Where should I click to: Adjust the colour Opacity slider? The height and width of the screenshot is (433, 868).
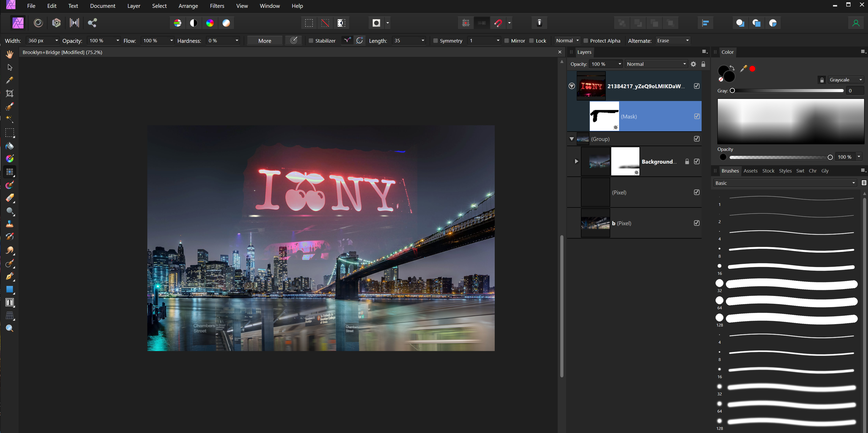(x=781, y=157)
